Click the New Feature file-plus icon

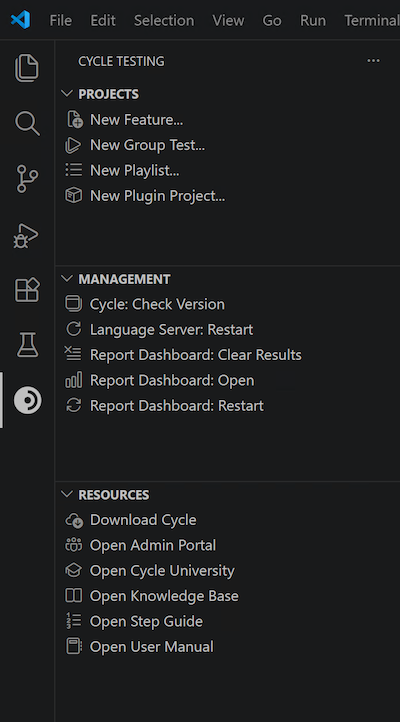(x=74, y=119)
